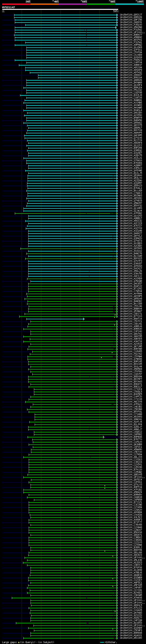Open hit UniRef100_Q9M2Z6
146x644 pixels.
coord(131,17)
